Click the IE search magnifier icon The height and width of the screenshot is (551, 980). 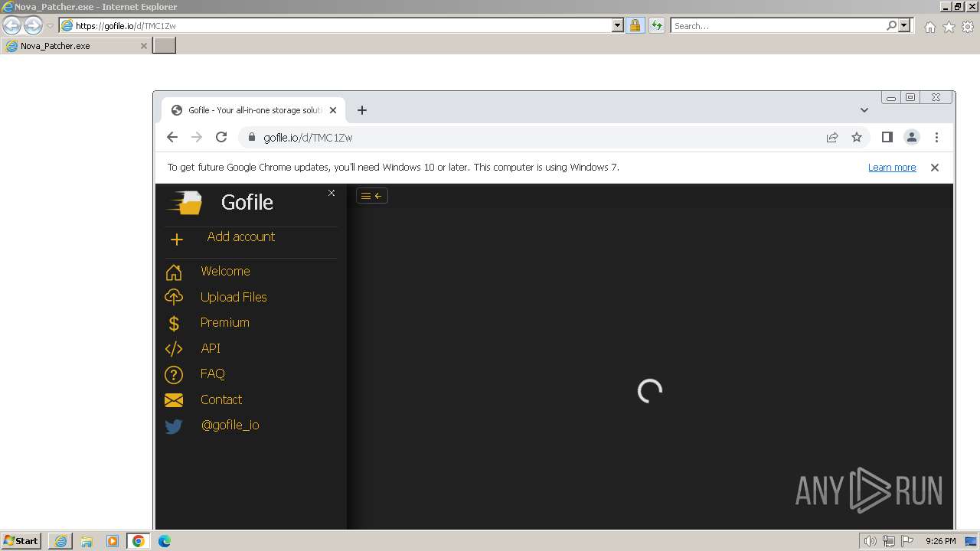pos(891,25)
